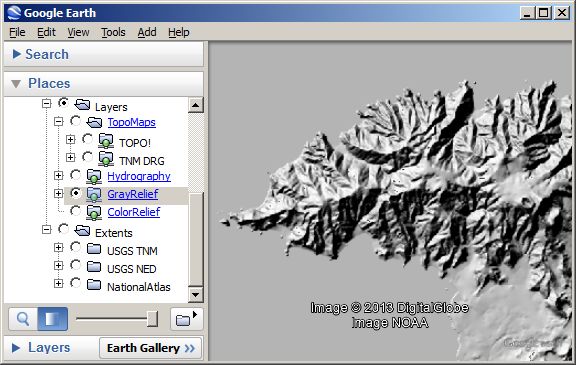Select the Hydrography radio button
The height and width of the screenshot is (365, 576).
pyautogui.click(x=75, y=175)
